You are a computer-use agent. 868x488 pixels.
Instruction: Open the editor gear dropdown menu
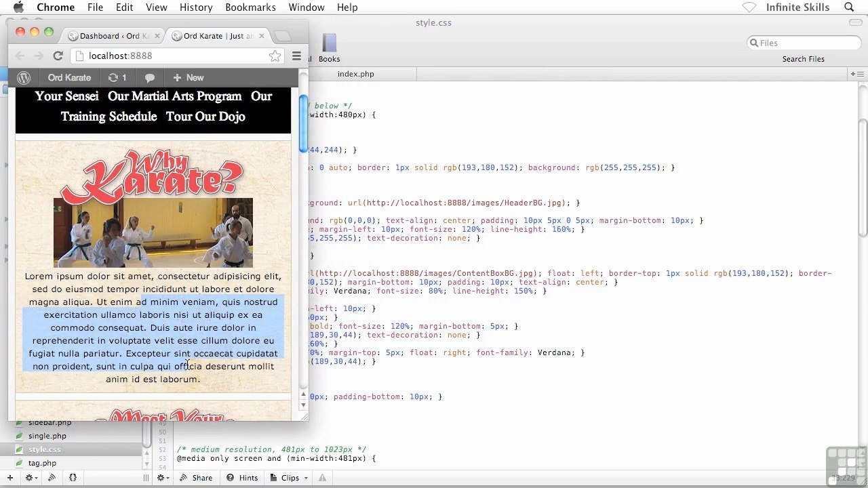pyautogui.click(x=163, y=478)
